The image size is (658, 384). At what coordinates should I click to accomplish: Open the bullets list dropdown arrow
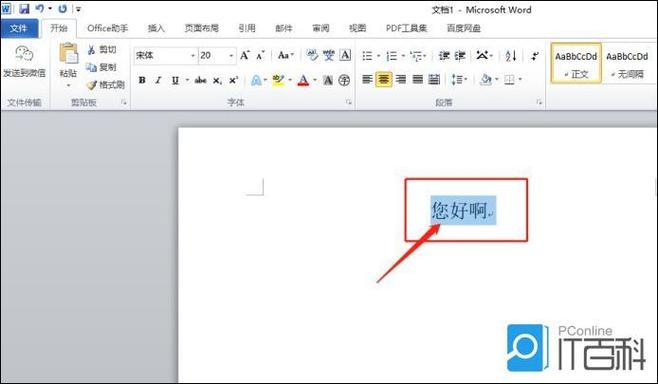379,56
